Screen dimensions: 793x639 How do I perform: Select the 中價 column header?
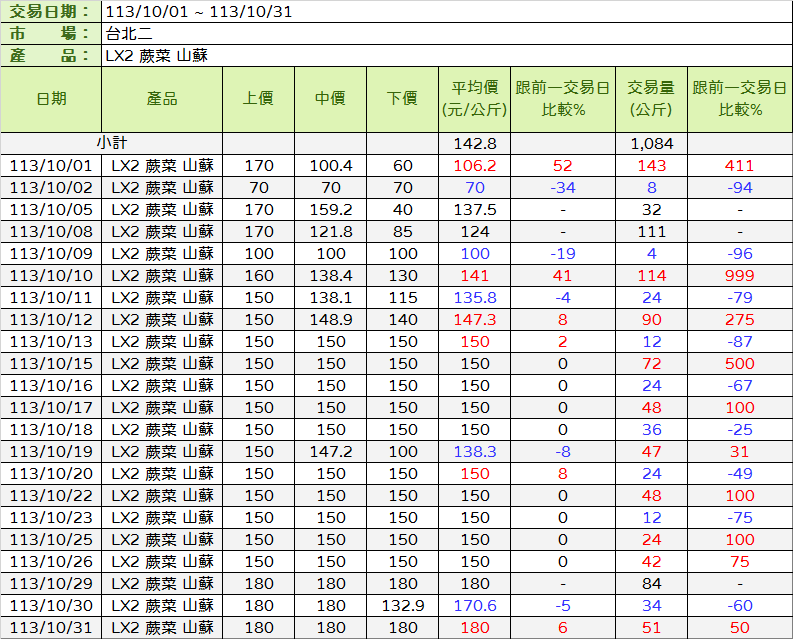click(330, 98)
